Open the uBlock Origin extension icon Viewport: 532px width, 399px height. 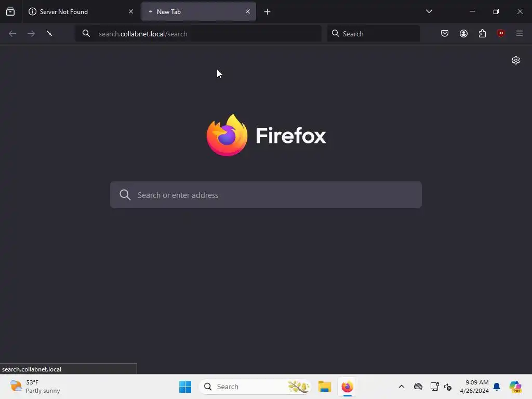500,33
